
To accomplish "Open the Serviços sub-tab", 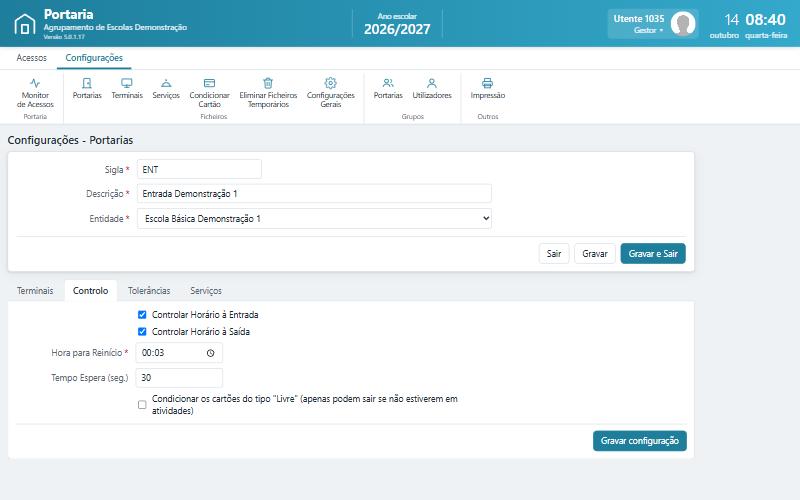I will [206, 291].
